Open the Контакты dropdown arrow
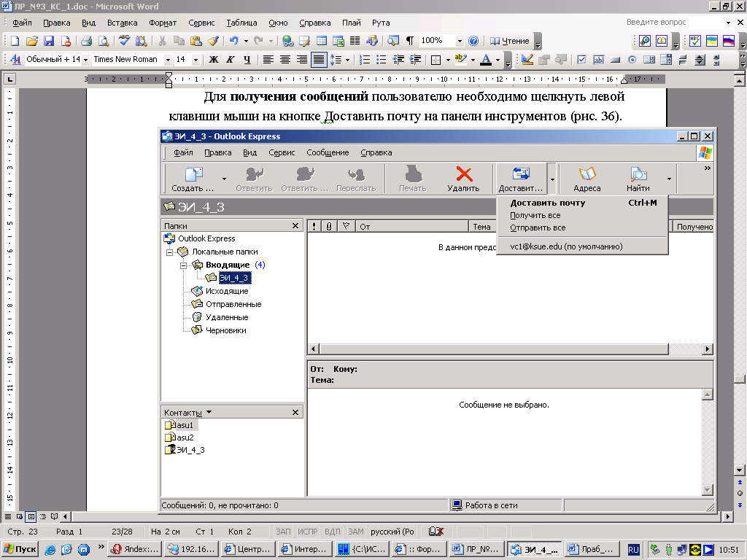Screen dimensions: 747x560 pyautogui.click(x=209, y=413)
